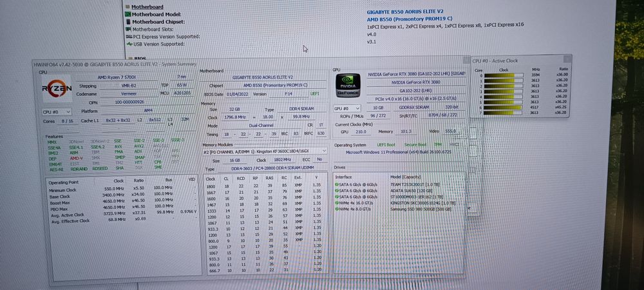The height and width of the screenshot is (290, 644).
Task: Click the GIGABYTE B550 AORUS ELITE V2 motherboard field
Action: (263, 77)
